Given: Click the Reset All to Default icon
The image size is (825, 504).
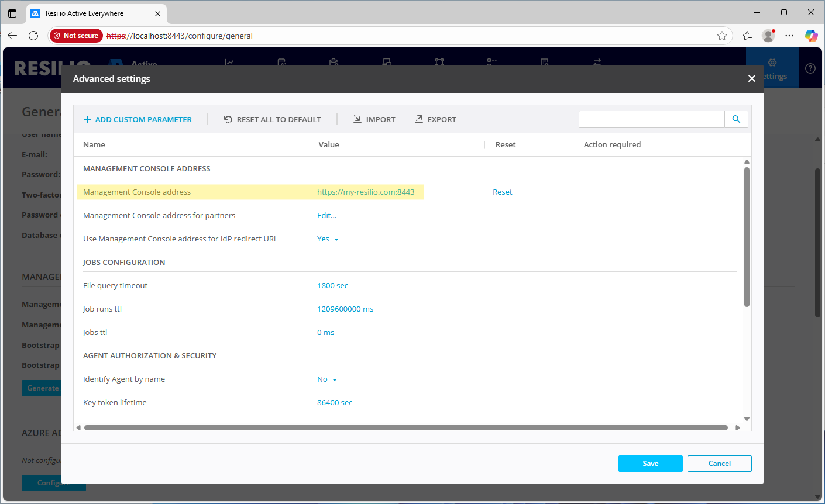Looking at the screenshot, I should click(x=228, y=119).
